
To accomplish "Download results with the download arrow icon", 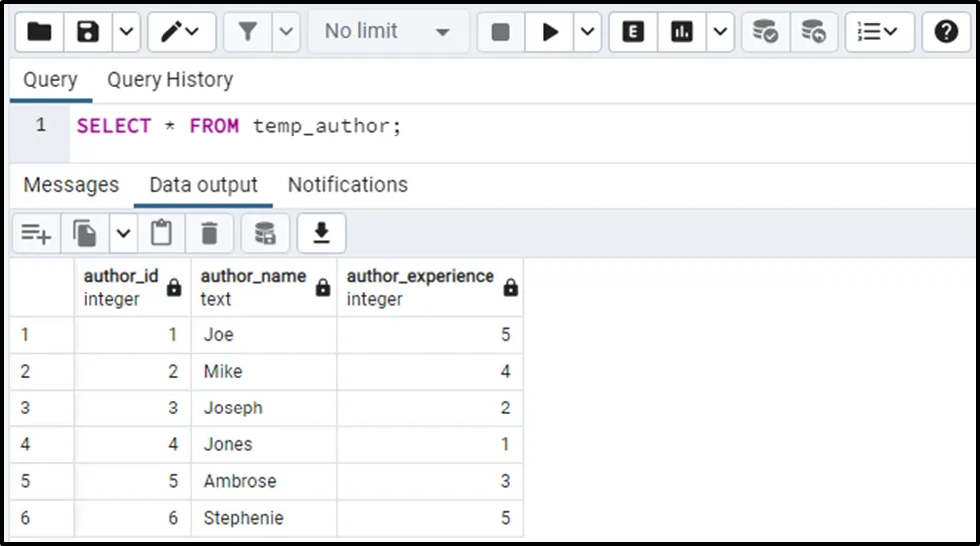I will tap(321, 233).
